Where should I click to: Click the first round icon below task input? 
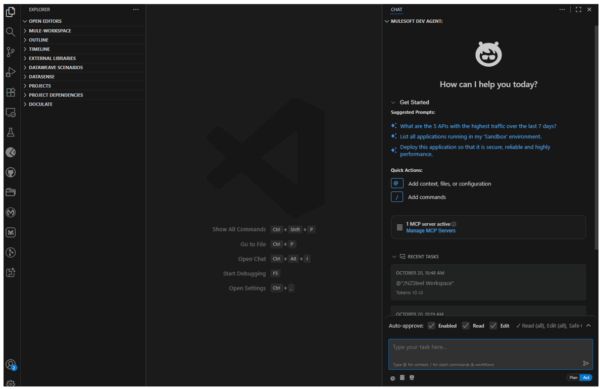[x=393, y=378]
